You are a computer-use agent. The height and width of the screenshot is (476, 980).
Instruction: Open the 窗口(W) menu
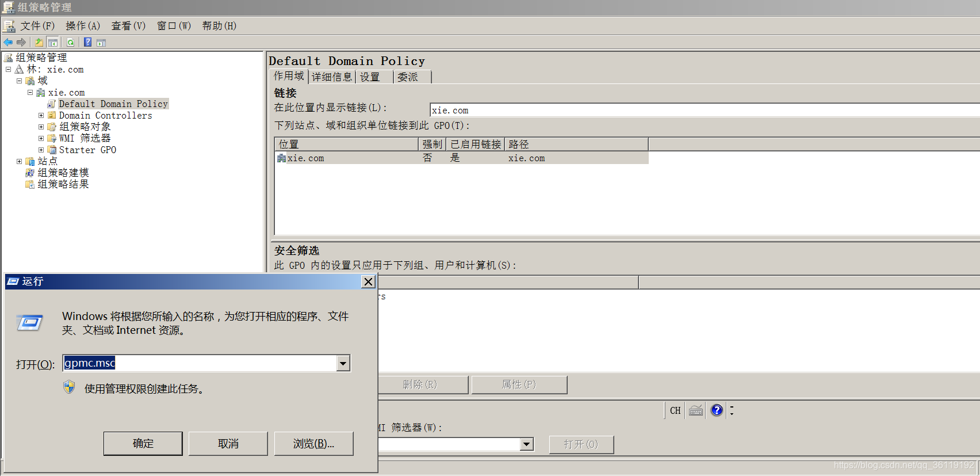click(174, 26)
